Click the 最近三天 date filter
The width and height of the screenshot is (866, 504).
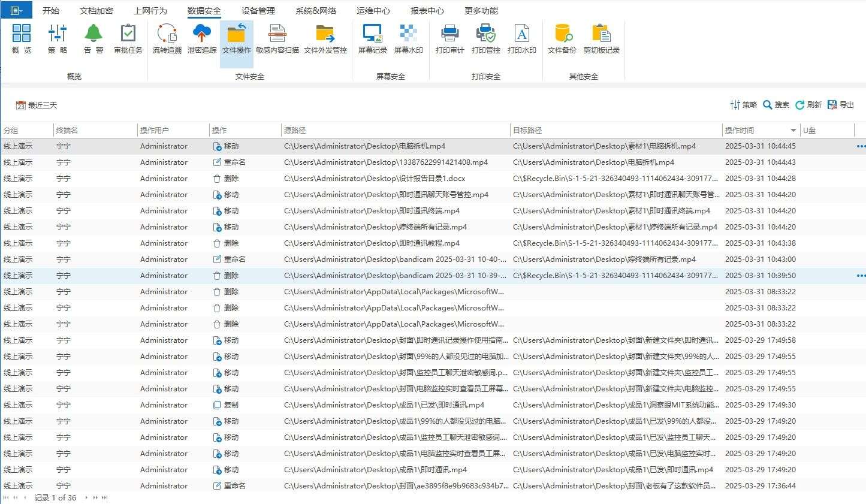(x=37, y=104)
